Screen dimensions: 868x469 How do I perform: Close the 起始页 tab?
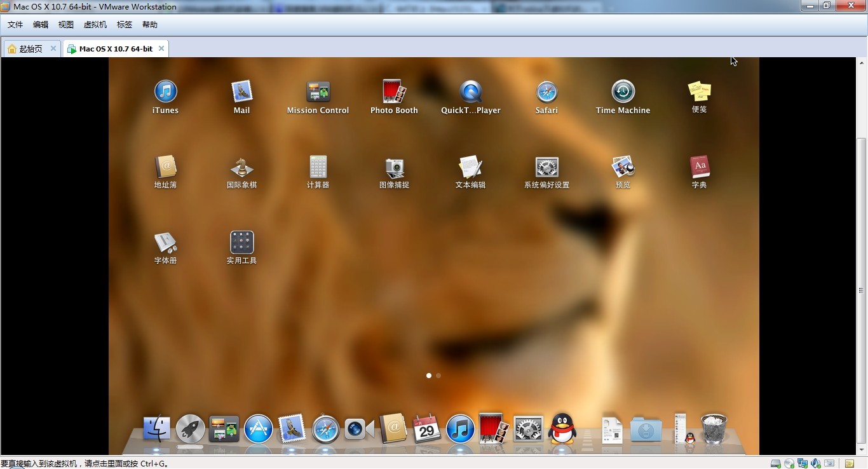coord(53,48)
